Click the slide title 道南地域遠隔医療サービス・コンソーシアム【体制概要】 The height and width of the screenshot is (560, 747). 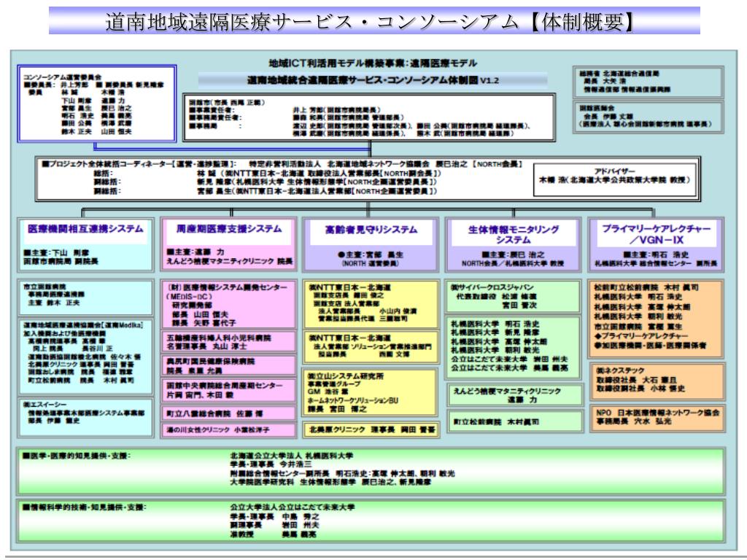point(370,21)
